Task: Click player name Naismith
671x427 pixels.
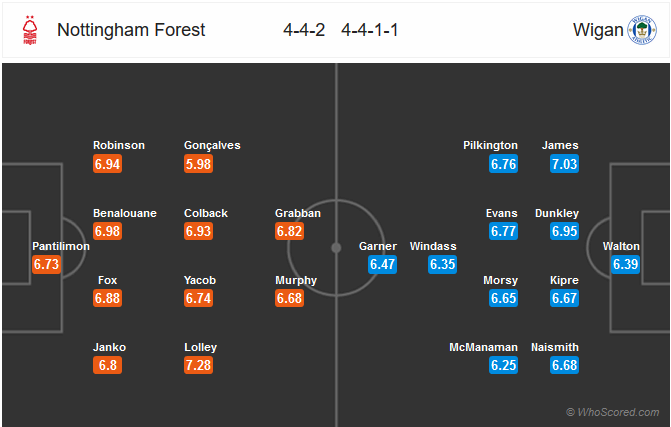Action: pyautogui.click(x=555, y=347)
